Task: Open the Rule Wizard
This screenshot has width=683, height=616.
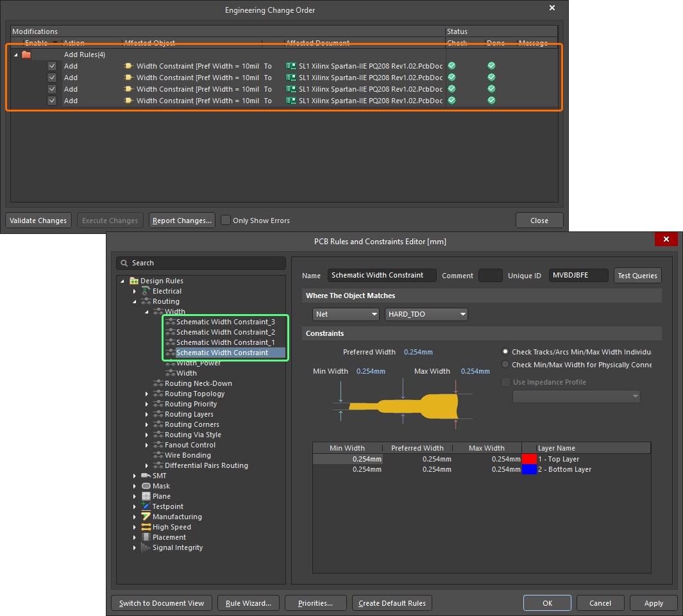Action: click(x=248, y=603)
